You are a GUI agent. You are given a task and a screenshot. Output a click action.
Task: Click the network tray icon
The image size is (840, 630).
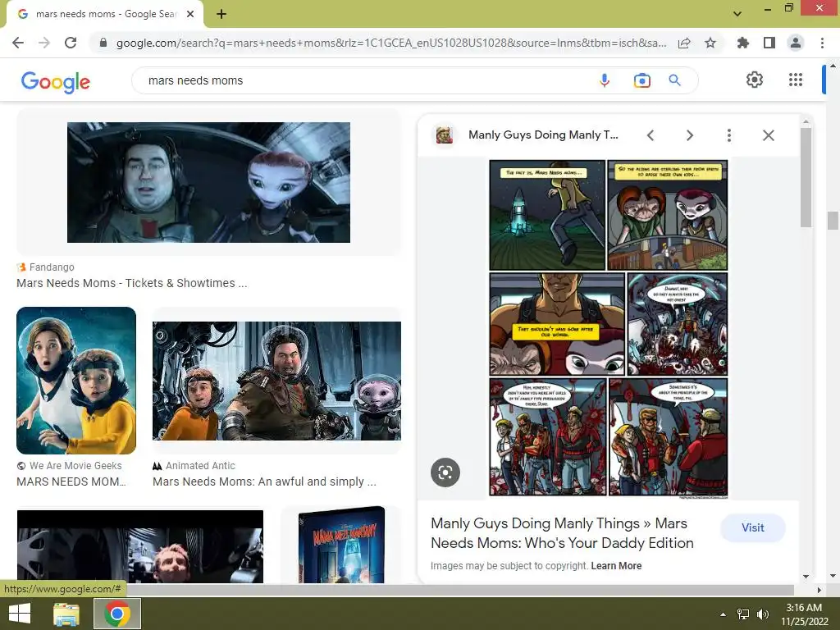coord(743,614)
